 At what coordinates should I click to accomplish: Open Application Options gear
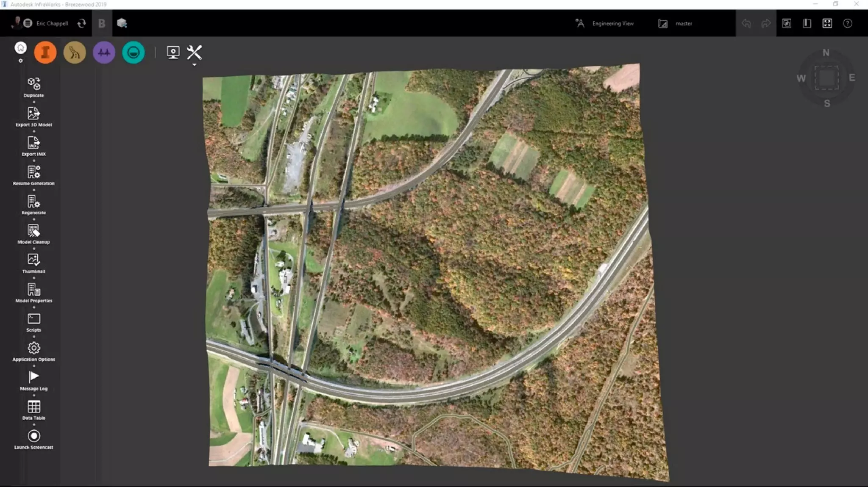[x=33, y=348]
